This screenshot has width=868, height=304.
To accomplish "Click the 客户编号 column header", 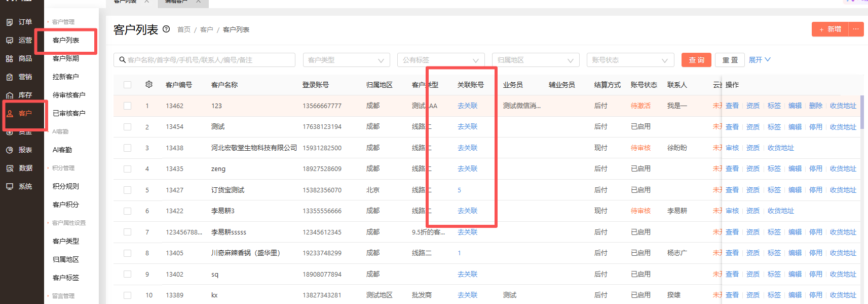I will (x=179, y=85).
